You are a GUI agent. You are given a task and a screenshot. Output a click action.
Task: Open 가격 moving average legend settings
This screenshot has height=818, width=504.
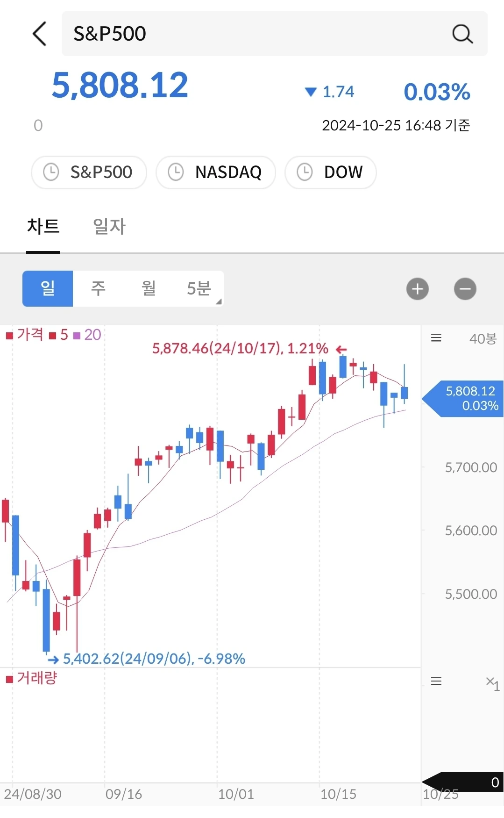pos(25,335)
